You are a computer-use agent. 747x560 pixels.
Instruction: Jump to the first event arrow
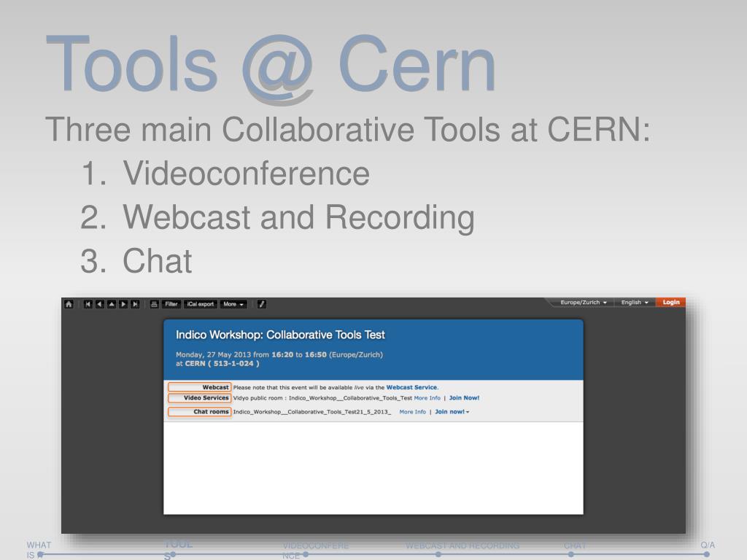88,304
